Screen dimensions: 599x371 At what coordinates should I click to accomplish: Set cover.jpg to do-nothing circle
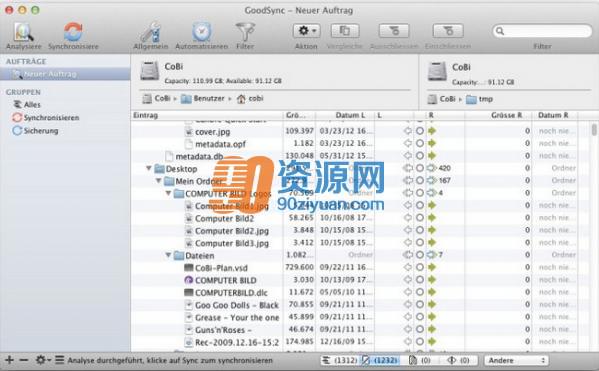[419, 131]
